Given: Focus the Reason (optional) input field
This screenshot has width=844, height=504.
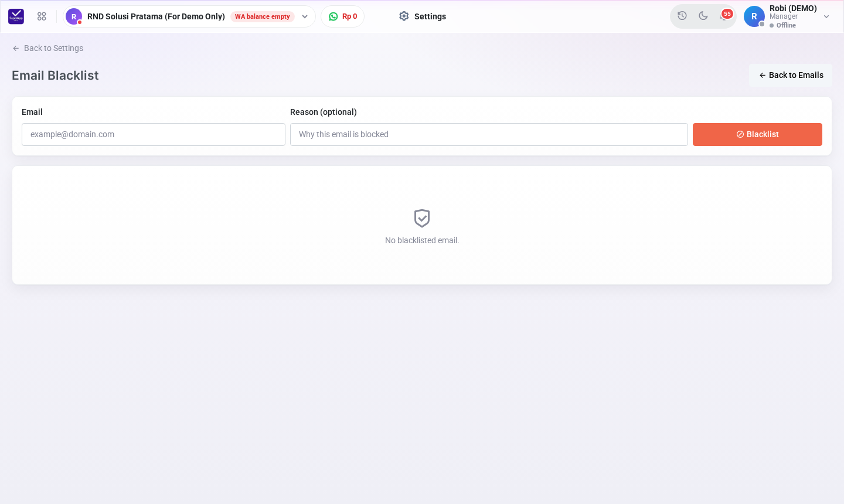Looking at the screenshot, I should pyautogui.click(x=489, y=134).
